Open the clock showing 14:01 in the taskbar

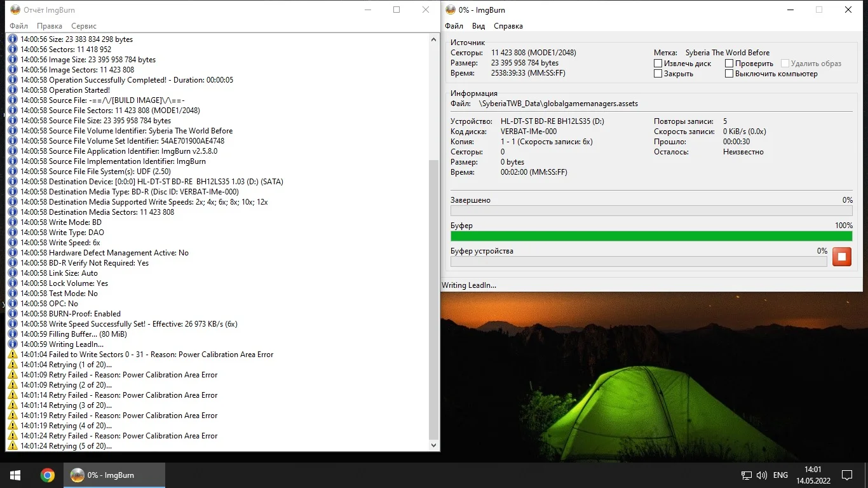[813, 475]
